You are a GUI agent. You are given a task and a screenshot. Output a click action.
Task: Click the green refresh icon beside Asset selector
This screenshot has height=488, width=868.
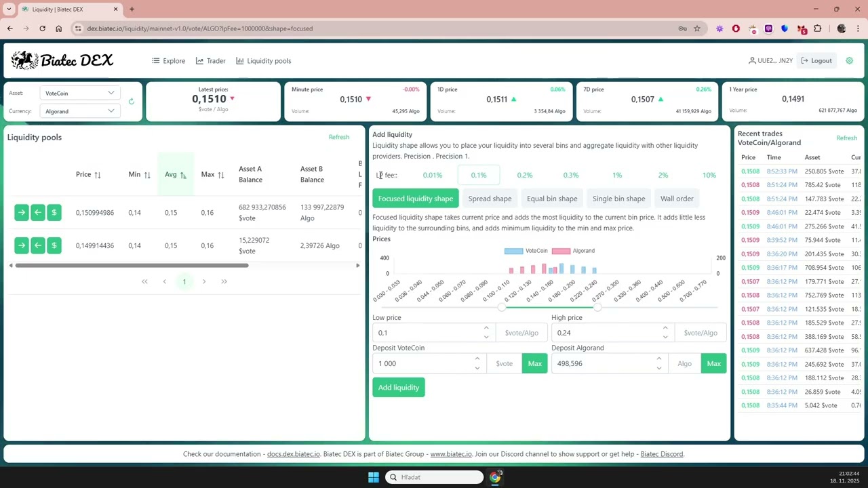(x=131, y=102)
